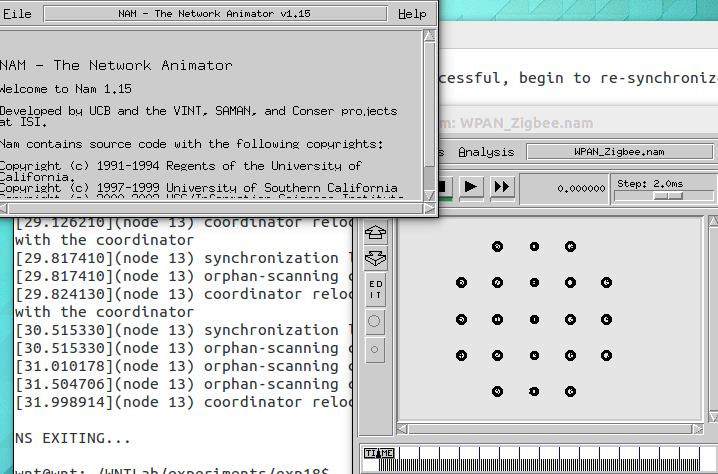Click the center node of the topology
This screenshot has height=474, width=718.
(x=534, y=319)
